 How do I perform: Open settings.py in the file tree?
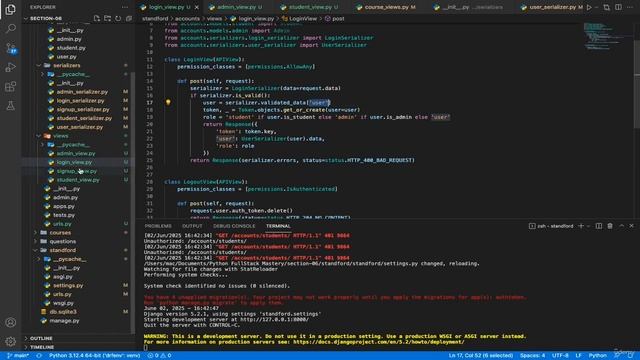68,285
